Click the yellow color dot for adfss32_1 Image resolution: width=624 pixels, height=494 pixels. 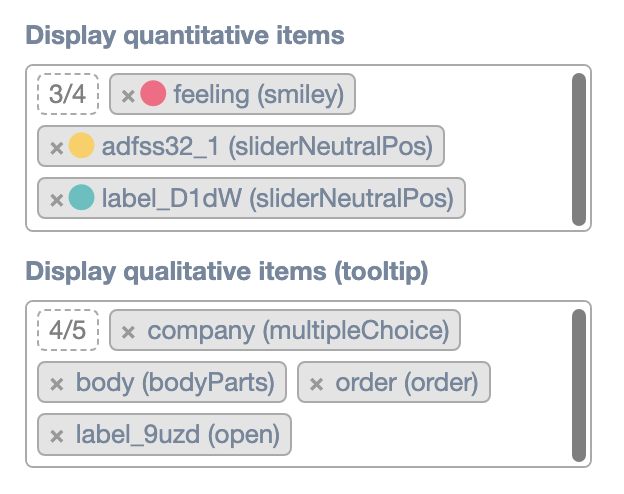tap(82, 147)
